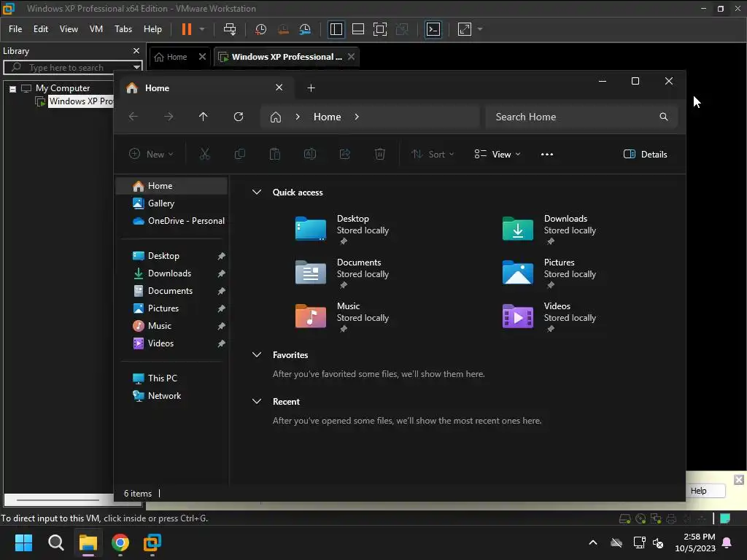Click VMware Workstation taskbar icon

(152, 542)
